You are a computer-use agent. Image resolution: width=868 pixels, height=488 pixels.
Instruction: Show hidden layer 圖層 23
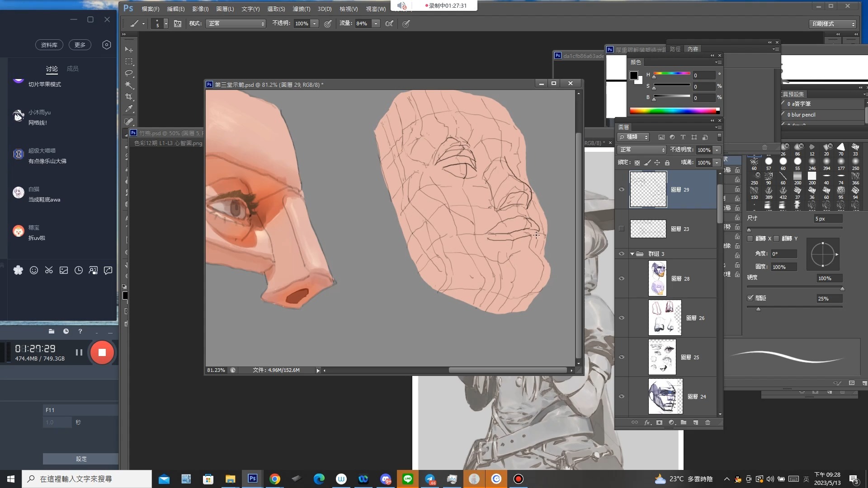point(622,229)
